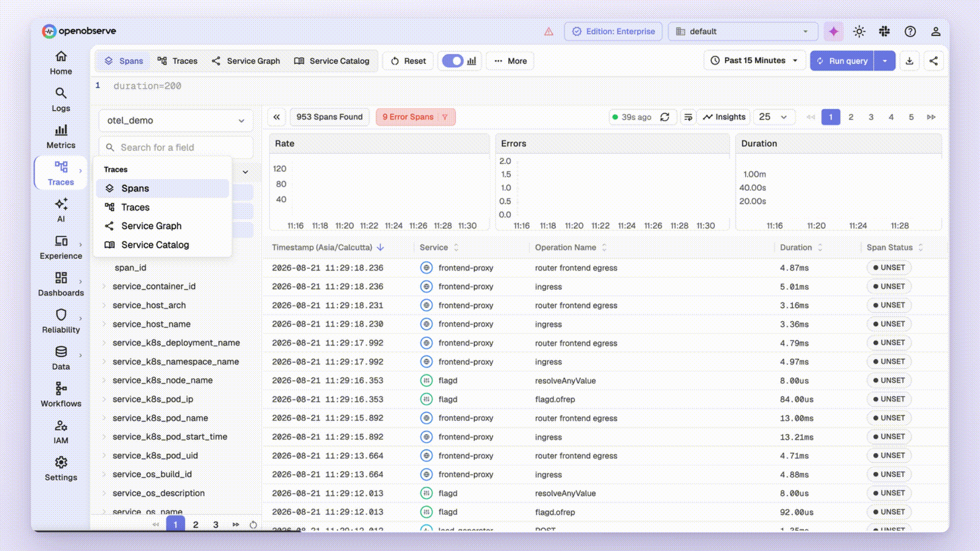Jump to last results page
This screenshot has width=980, height=551.
[932, 117]
